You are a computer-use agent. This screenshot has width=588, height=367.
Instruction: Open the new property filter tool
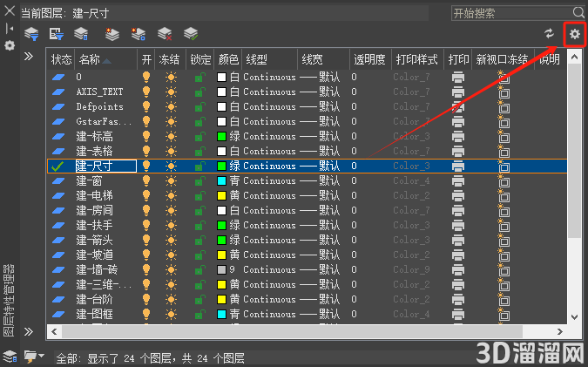click(x=31, y=34)
